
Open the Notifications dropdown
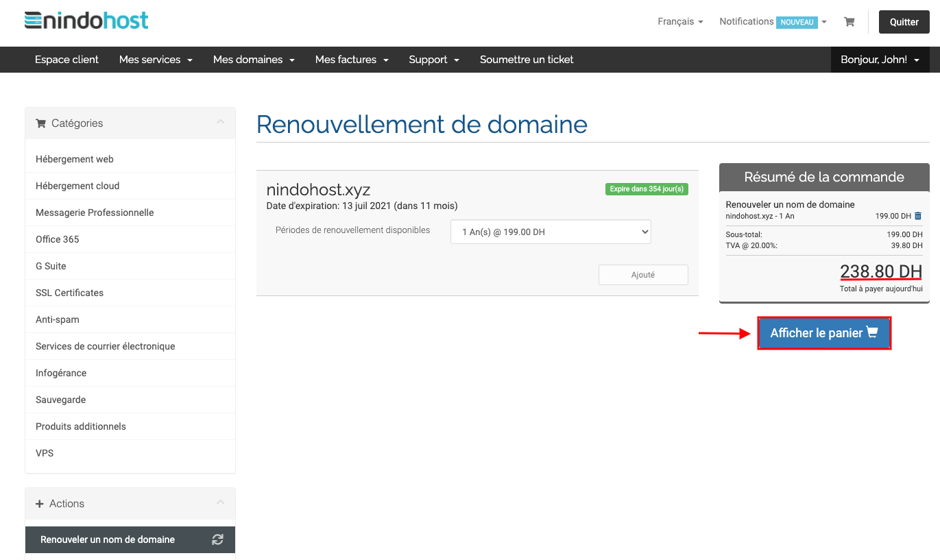(x=773, y=22)
